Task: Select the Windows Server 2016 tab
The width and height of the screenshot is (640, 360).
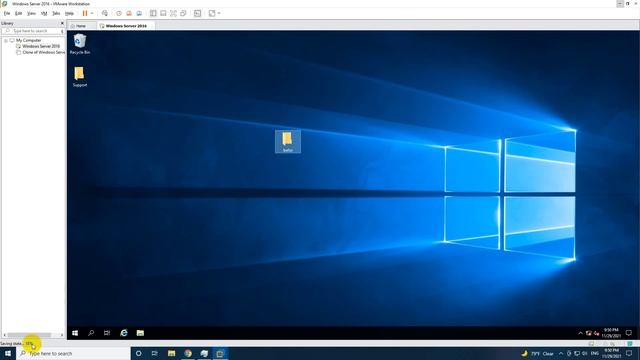Action: pyautogui.click(x=126, y=26)
